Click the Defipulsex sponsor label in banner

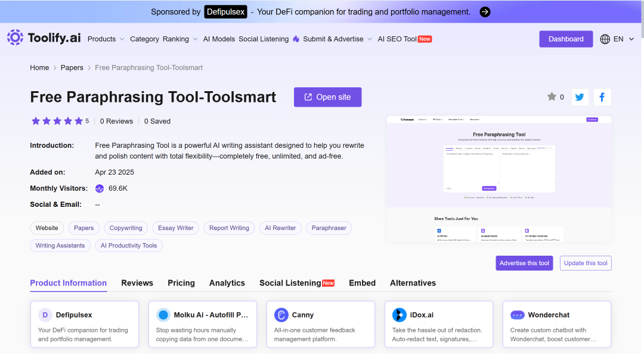point(225,12)
